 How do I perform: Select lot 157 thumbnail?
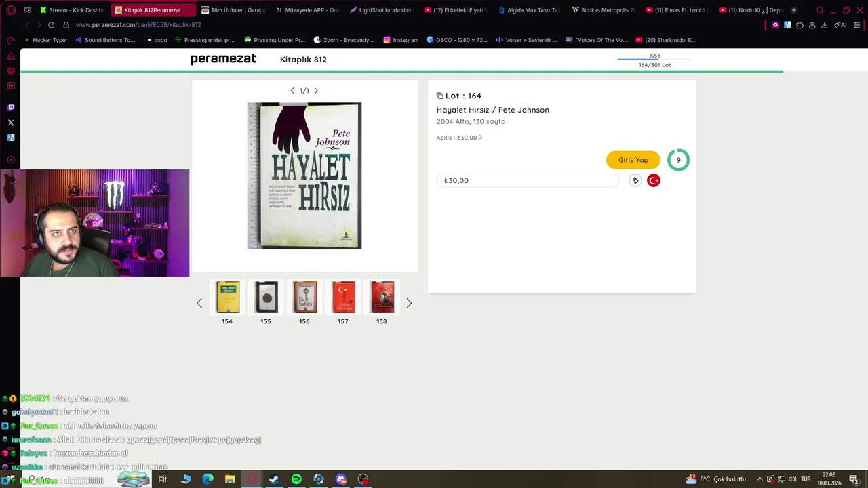pyautogui.click(x=343, y=298)
